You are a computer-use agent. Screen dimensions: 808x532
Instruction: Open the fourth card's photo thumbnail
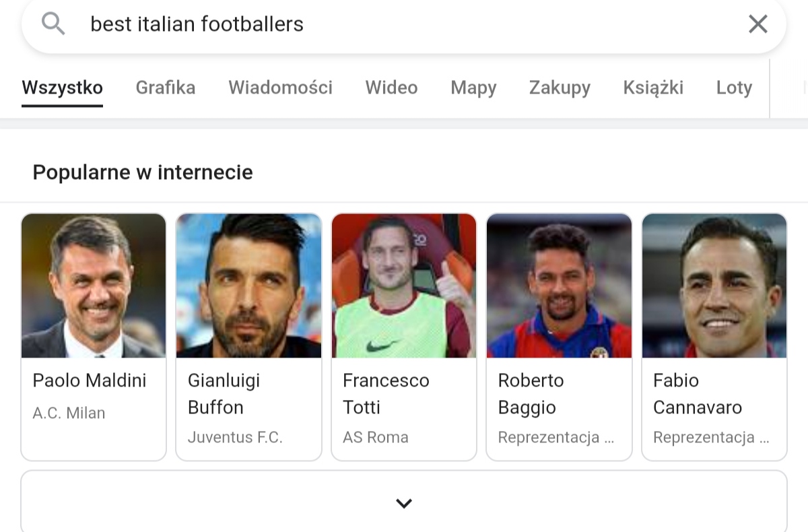click(x=559, y=286)
